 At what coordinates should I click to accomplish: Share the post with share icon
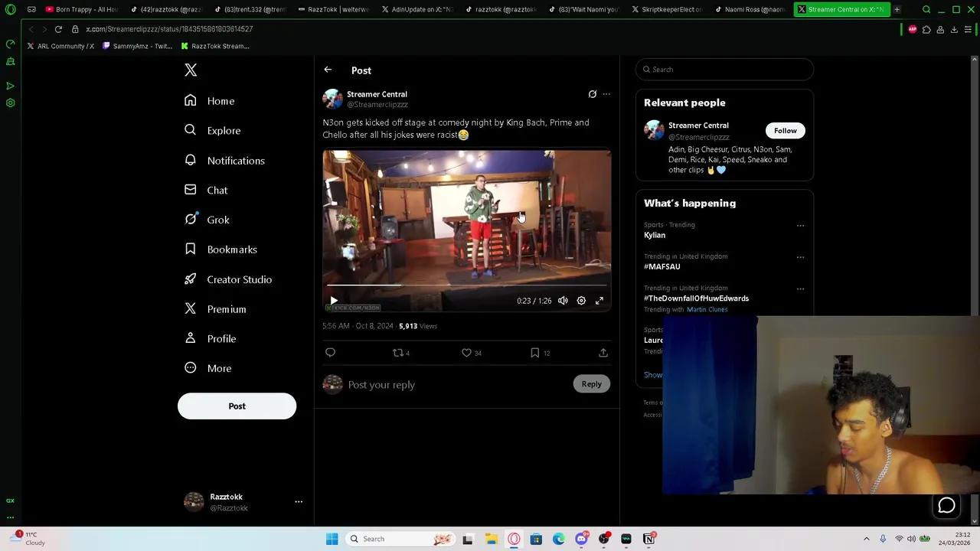pyautogui.click(x=603, y=353)
